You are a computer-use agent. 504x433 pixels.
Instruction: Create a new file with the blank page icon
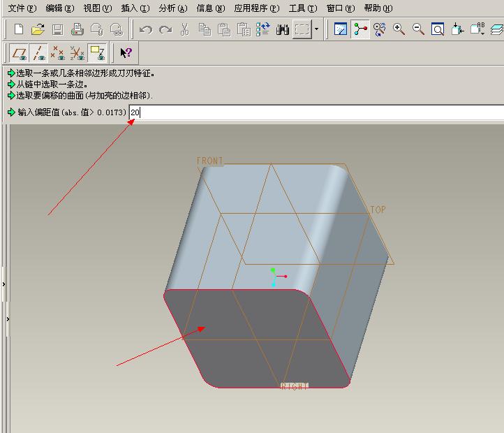(19, 29)
